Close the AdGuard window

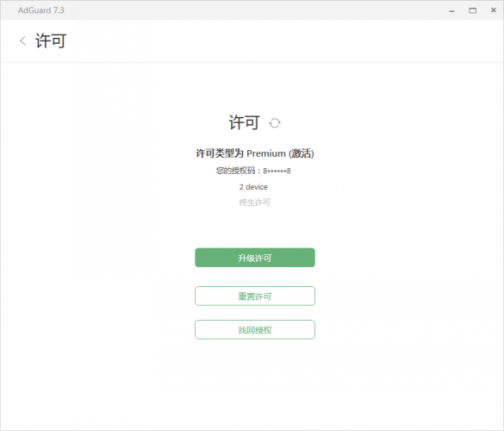point(494,10)
